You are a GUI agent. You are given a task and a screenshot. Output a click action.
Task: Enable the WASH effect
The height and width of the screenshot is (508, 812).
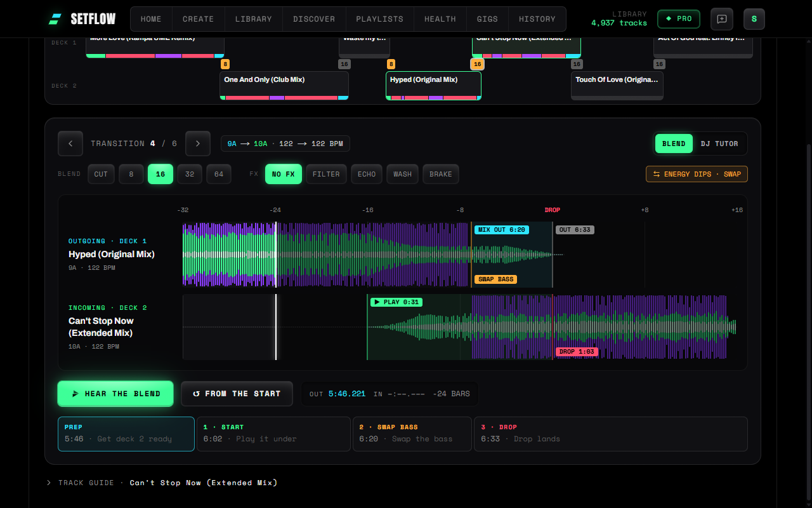click(403, 174)
